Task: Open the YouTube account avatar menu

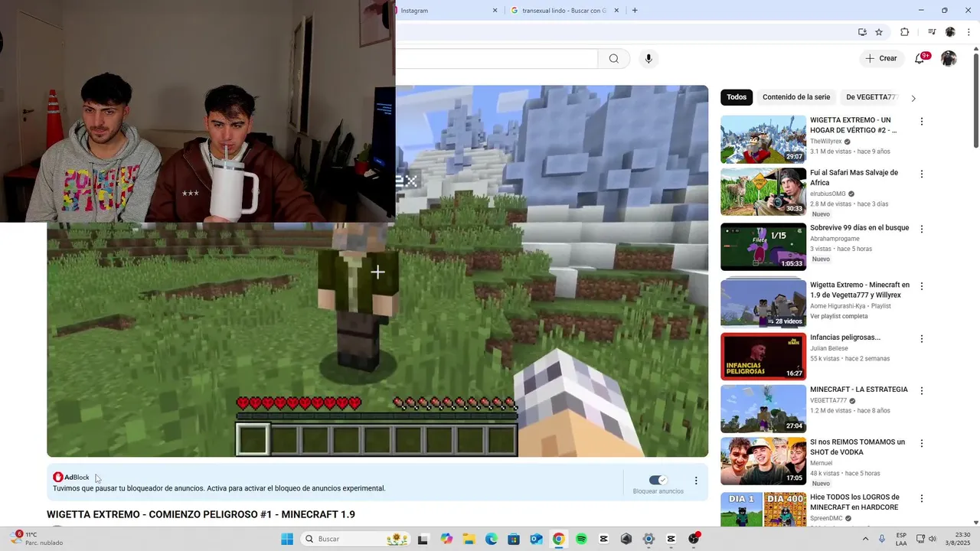Action: pos(949,59)
